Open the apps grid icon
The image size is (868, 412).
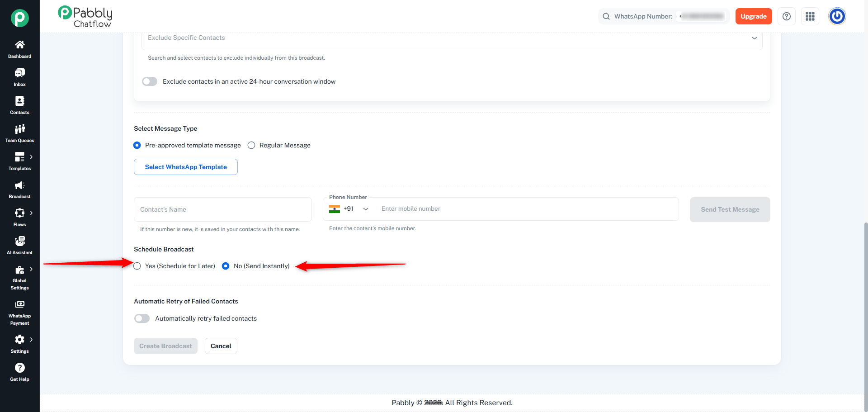(810, 16)
